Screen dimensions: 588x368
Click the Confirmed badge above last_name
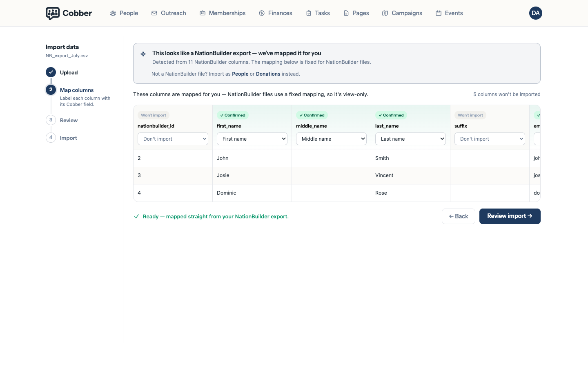[x=391, y=115]
